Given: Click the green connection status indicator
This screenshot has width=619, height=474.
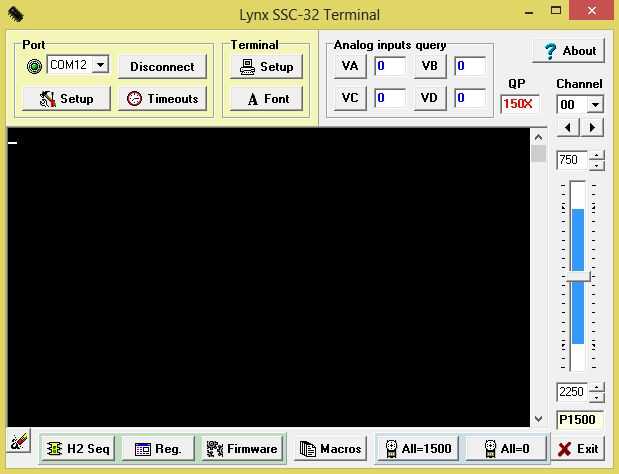Looking at the screenshot, I should pos(34,66).
